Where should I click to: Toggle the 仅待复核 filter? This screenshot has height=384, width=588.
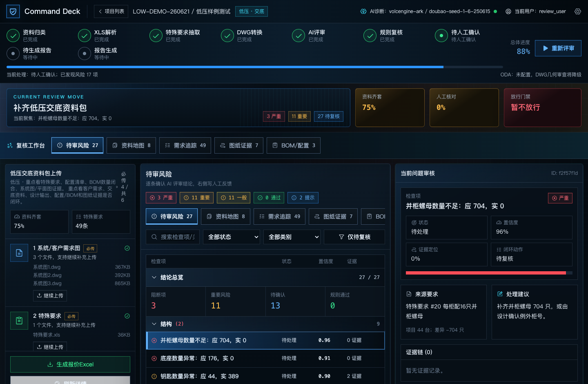point(354,237)
